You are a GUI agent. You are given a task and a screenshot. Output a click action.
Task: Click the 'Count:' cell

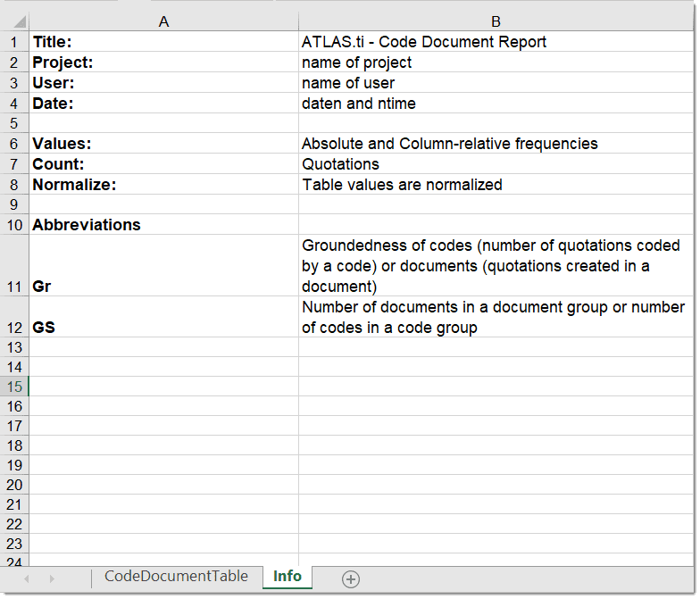(163, 164)
